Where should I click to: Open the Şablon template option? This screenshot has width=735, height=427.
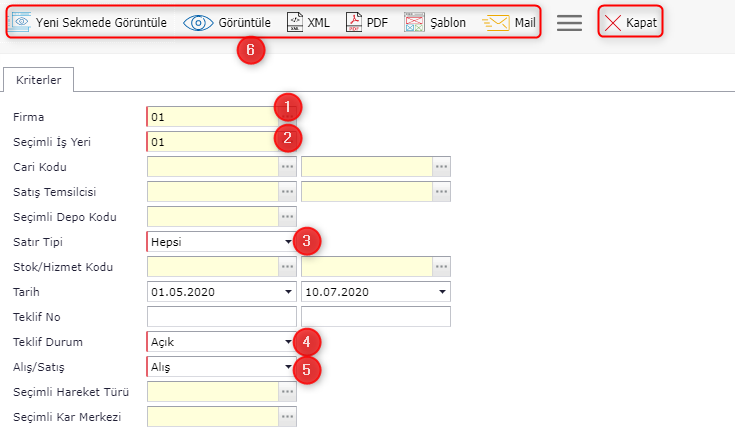coord(415,22)
